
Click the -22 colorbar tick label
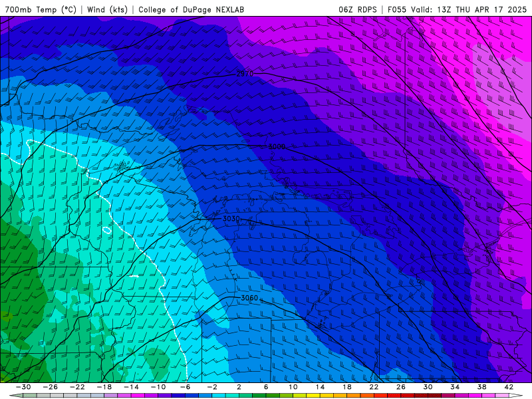click(x=77, y=387)
